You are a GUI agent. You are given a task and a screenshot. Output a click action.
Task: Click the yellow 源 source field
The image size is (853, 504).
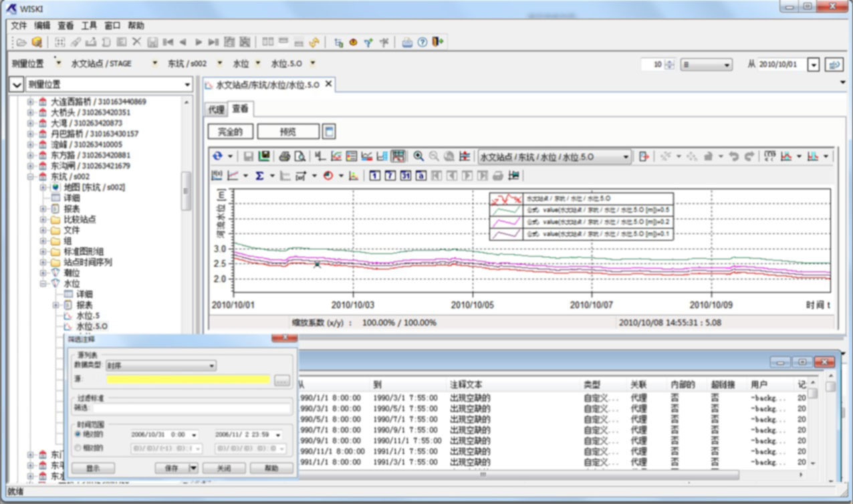[x=188, y=380]
